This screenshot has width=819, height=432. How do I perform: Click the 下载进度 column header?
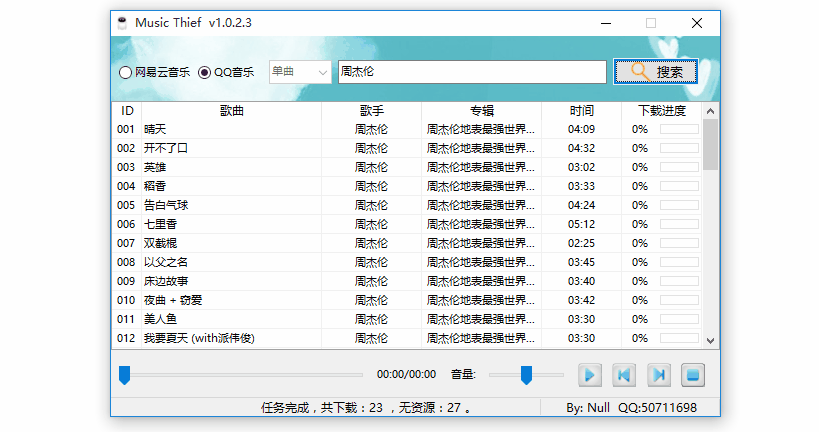pyautogui.click(x=662, y=111)
